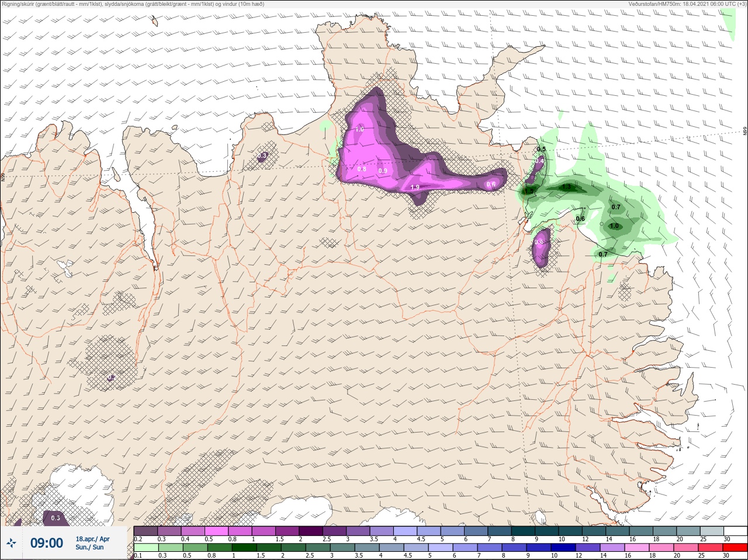Viewport: 748px width, 560px height.
Task: Select the 0.5 value above the green rain band
Action: 541,150
